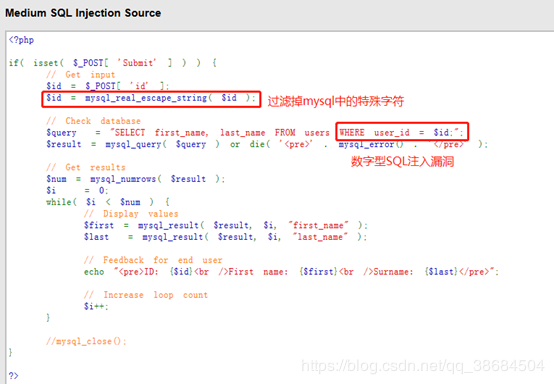Click the $first = mysql_result first_name line
Viewport: 554px width, 384px height.
tap(226, 225)
